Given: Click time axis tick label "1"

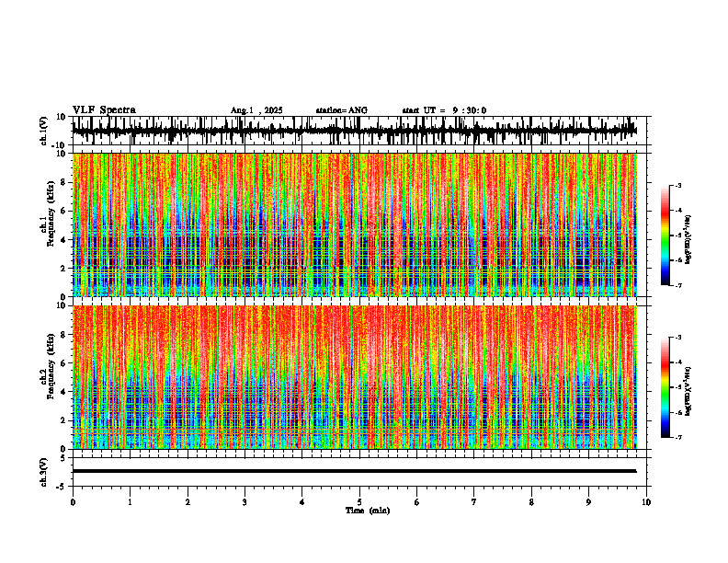Looking at the screenshot, I should 130,502.
